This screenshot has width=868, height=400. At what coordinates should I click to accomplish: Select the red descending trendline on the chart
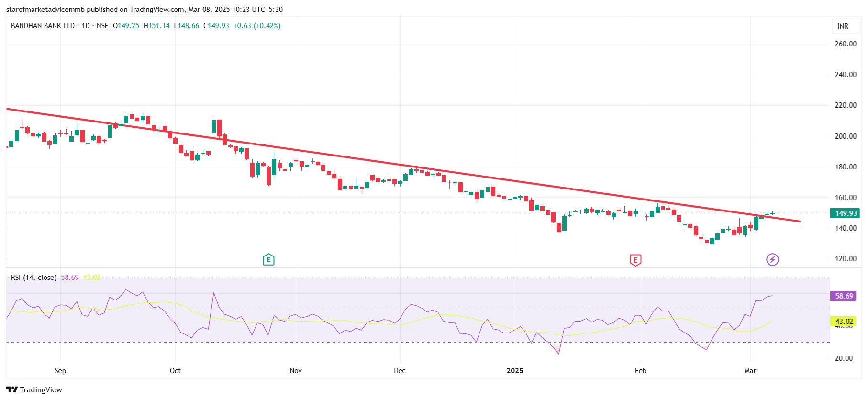pyautogui.click(x=403, y=165)
